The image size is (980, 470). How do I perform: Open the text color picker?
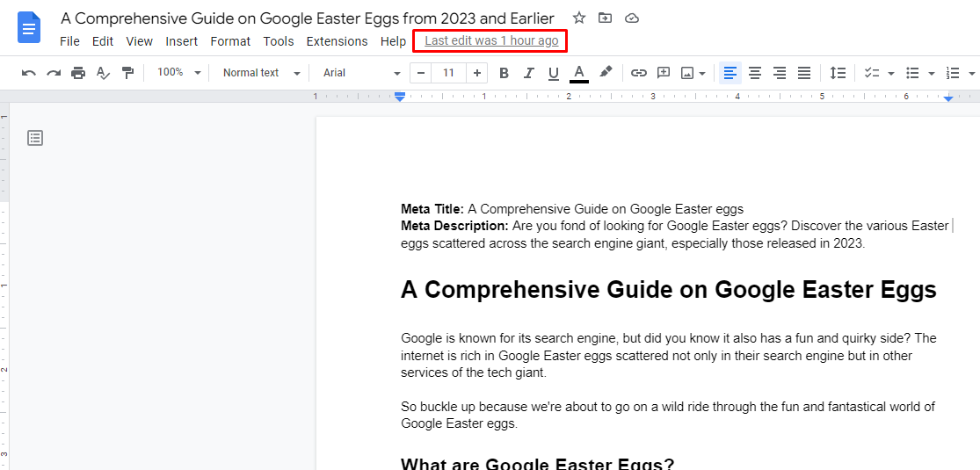coord(578,73)
